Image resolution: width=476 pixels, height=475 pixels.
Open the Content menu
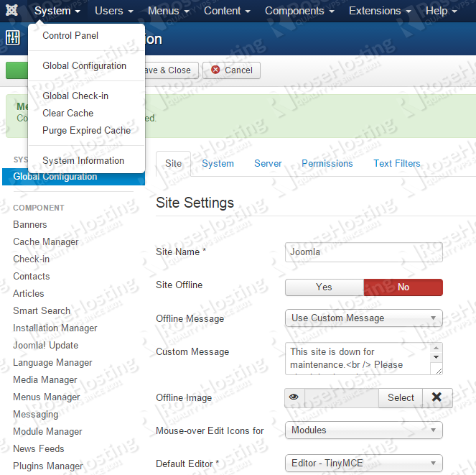[227, 11]
